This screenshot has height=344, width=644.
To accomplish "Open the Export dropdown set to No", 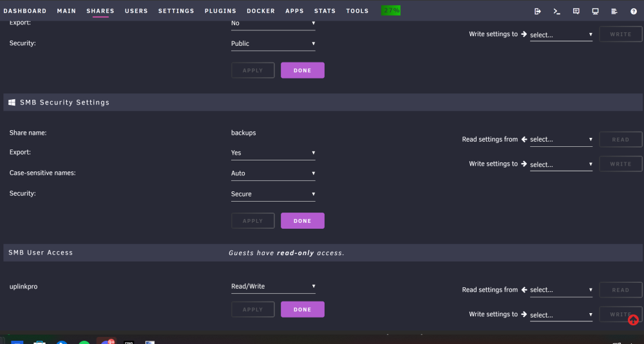I will [x=273, y=23].
